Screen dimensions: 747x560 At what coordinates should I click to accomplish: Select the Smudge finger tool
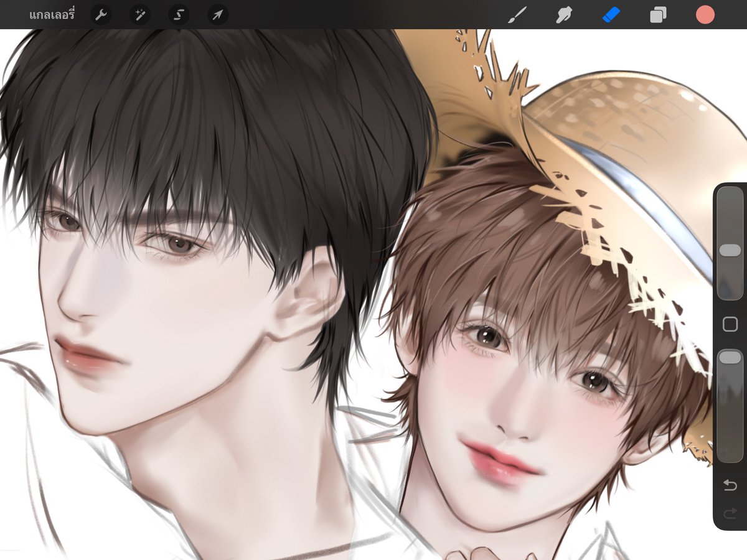click(x=564, y=15)
